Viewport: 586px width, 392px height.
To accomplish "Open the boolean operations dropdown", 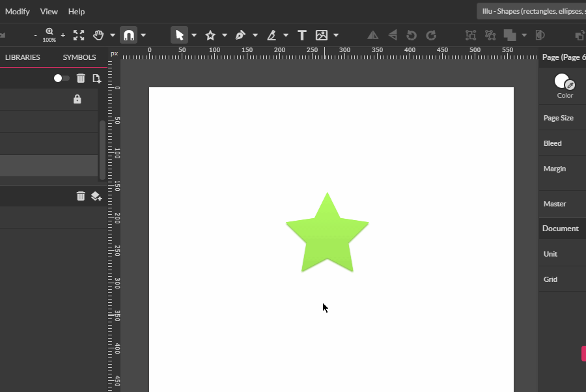I will 525,35.
